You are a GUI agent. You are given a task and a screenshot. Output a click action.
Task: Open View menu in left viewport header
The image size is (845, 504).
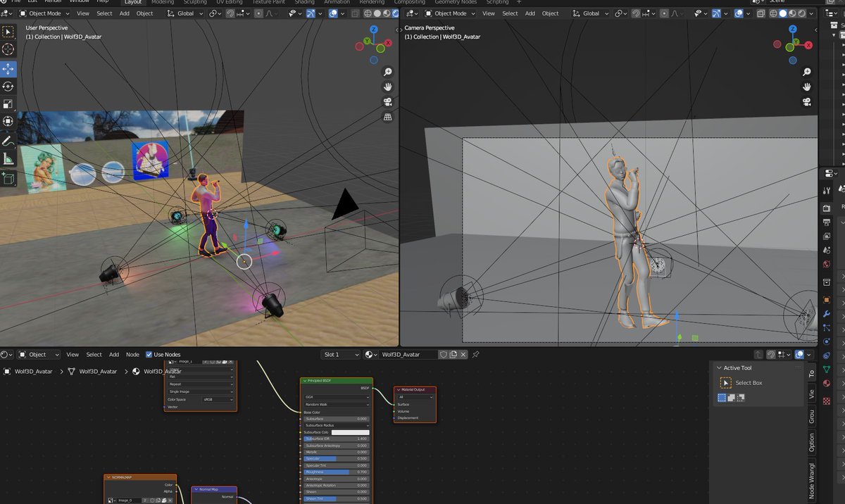click(x=83, y=13)
